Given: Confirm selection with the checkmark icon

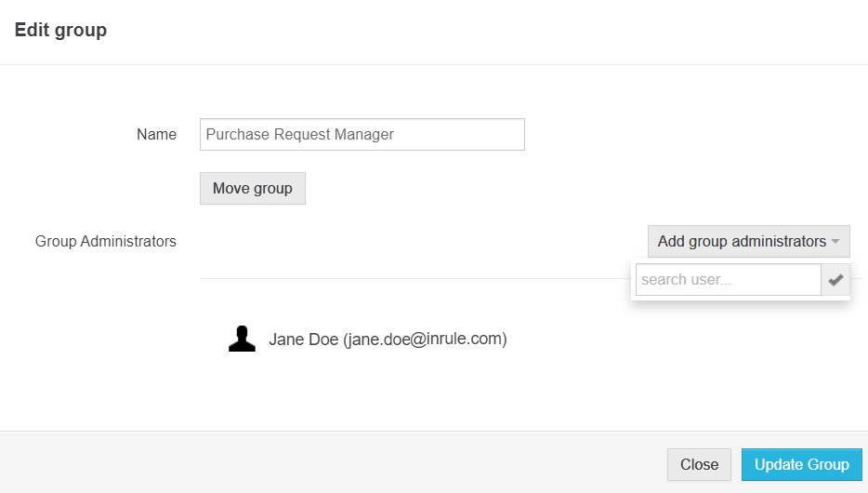Looking at the screenshot, I should 835,280.
